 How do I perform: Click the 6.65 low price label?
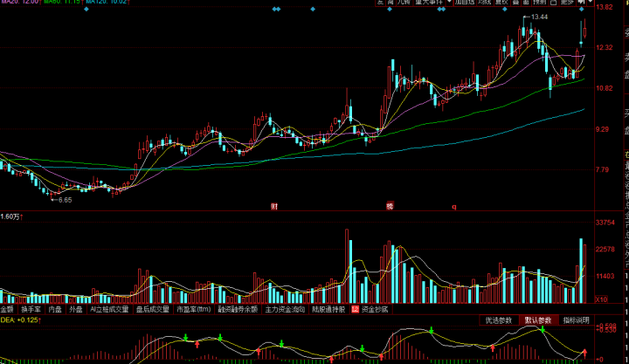[64, 200]
